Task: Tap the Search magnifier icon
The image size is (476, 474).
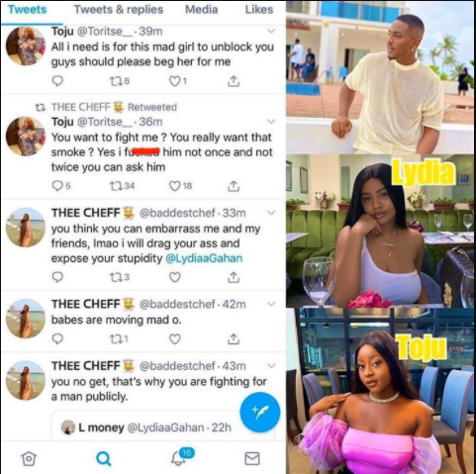Action: click(104, 458)
